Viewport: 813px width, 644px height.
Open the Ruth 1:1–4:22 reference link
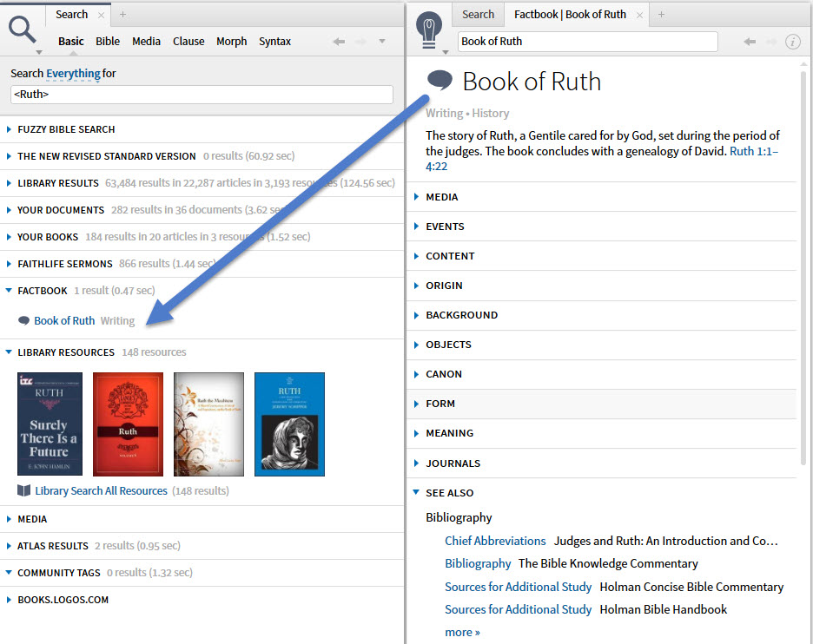tap(753, 151)
